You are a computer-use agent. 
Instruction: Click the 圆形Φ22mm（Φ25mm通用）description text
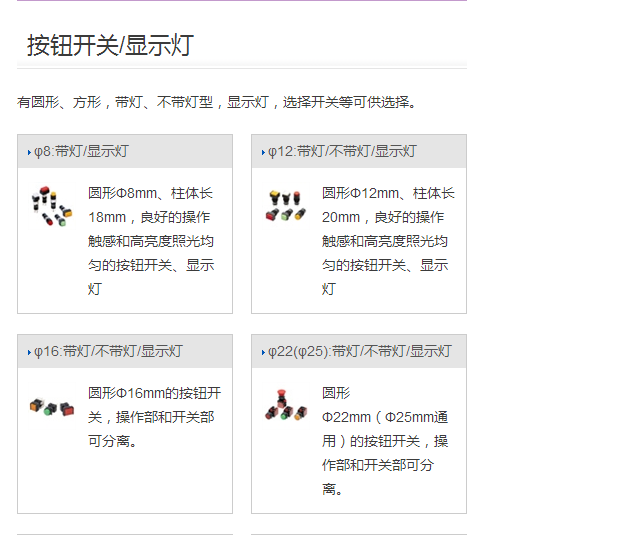(x=385, y=441)
